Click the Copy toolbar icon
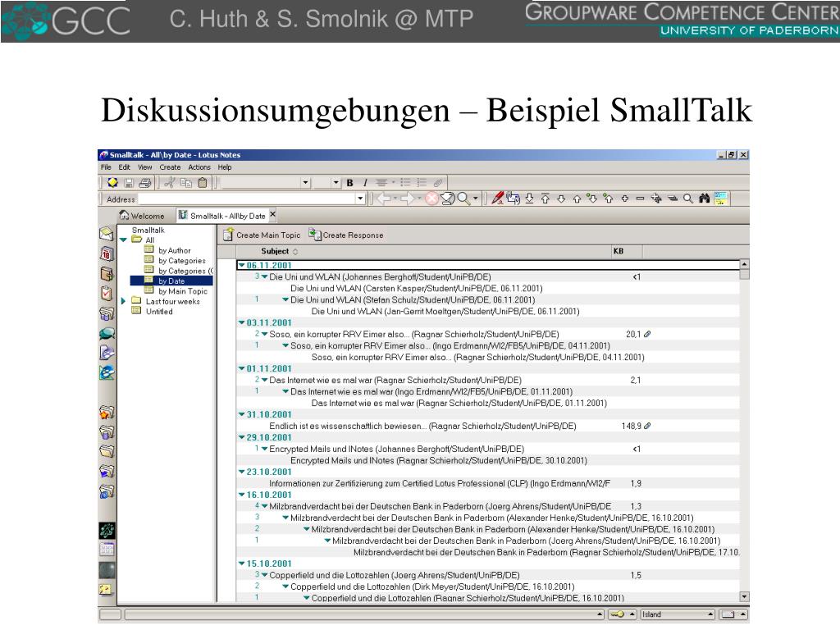The image size is (840, 630). 186,183
